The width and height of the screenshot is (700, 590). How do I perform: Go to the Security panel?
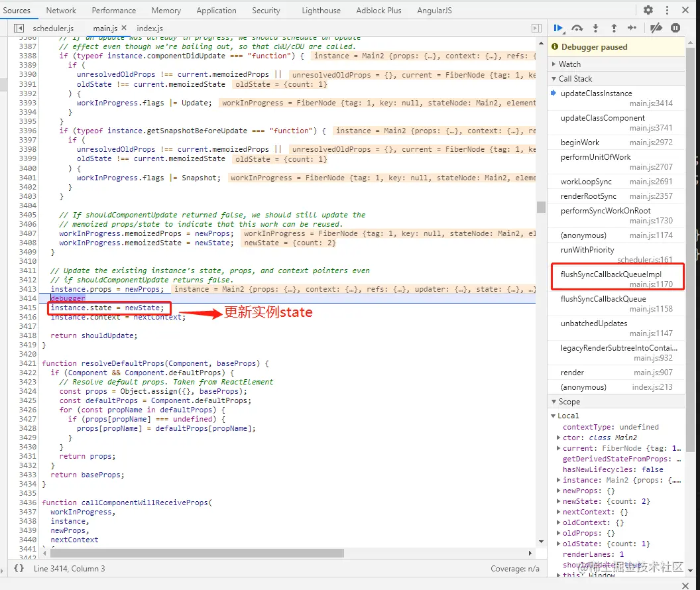click(x=266, y=10)
